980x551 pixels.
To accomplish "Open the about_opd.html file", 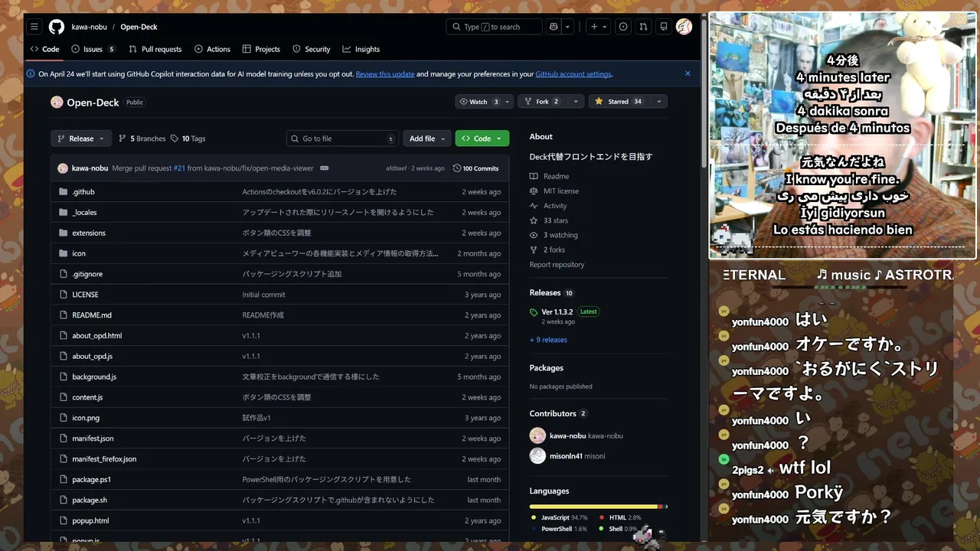I will click(97, 336).
